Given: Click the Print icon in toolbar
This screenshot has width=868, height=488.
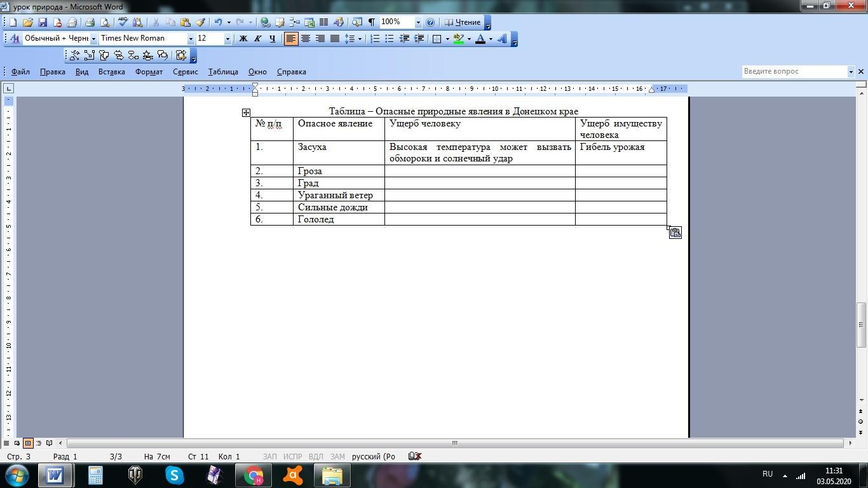Looking at the screenshot, I should pyautogui.click(x=90, y=22).
